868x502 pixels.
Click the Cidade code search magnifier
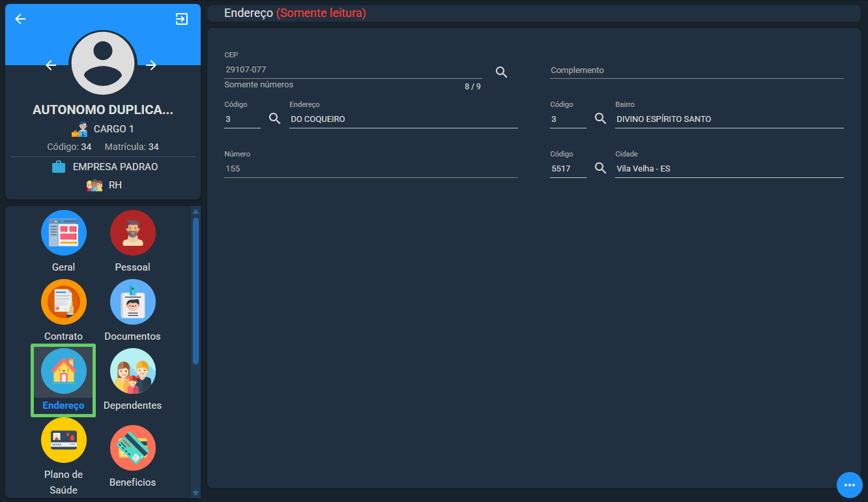coord(601,168)
